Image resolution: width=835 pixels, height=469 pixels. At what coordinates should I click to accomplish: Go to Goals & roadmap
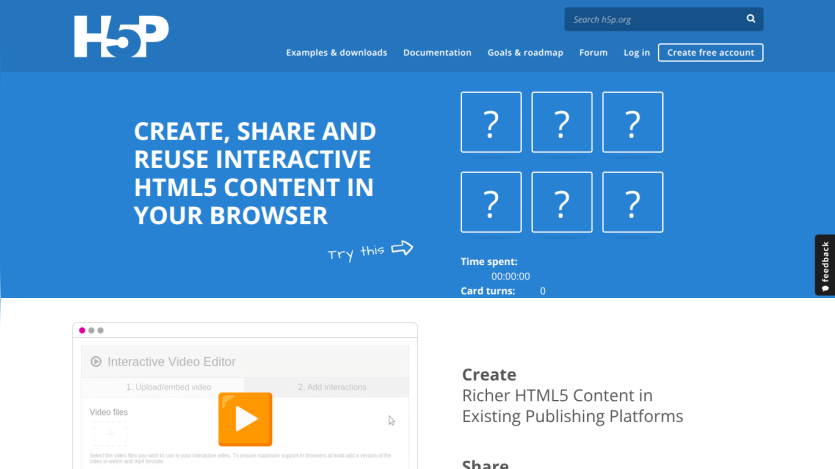[525, 52]
